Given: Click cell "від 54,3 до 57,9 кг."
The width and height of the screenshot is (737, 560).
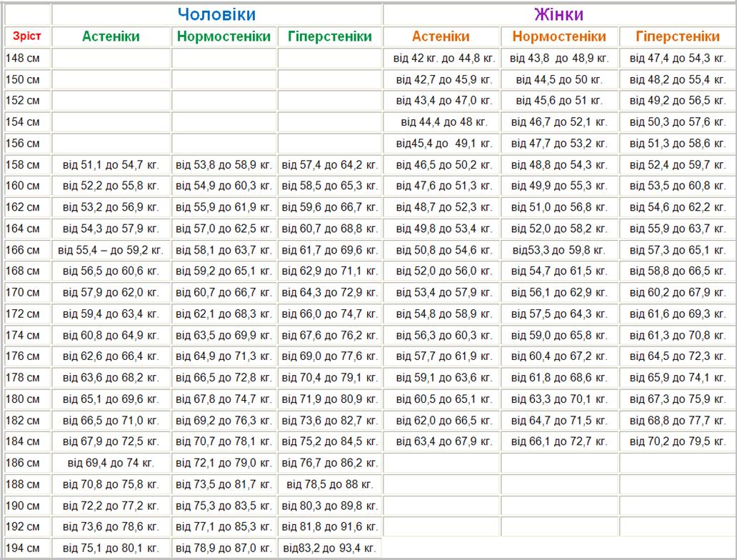Looking at the screenshot, I should click(x=111, y=229).
